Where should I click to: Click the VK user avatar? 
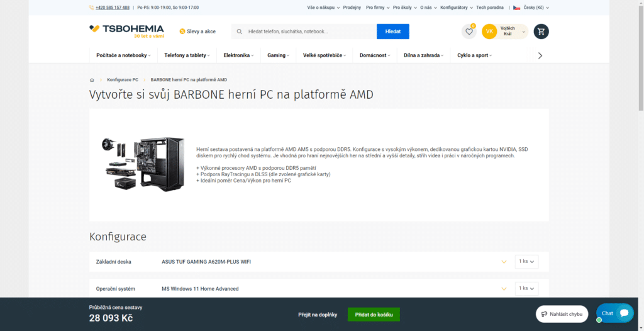click(x=489, y=31)
